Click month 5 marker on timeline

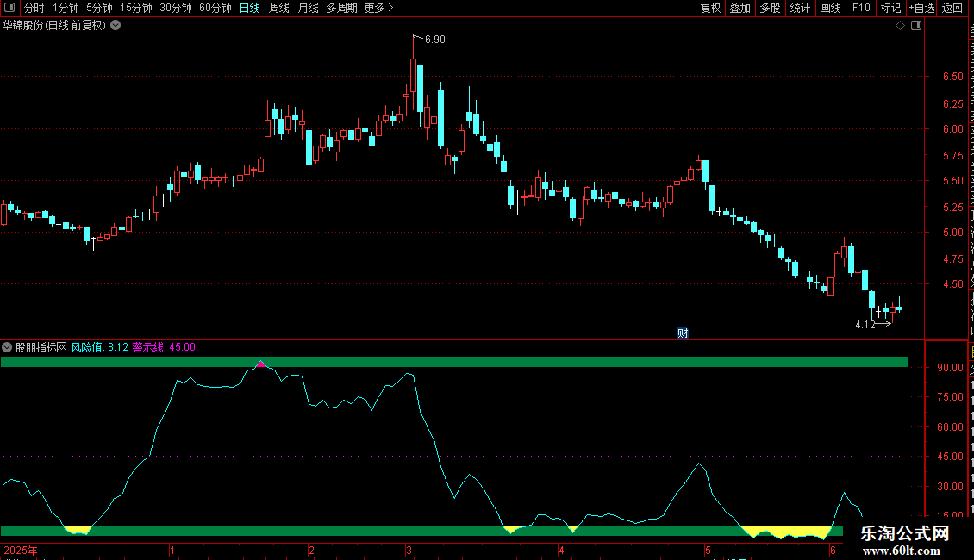pos(708,550)
